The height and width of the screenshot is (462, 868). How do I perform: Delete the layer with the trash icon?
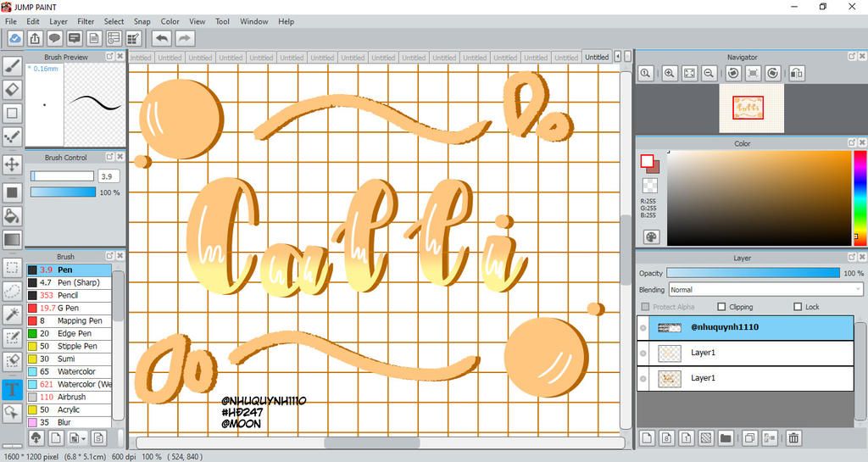point(793,438)
